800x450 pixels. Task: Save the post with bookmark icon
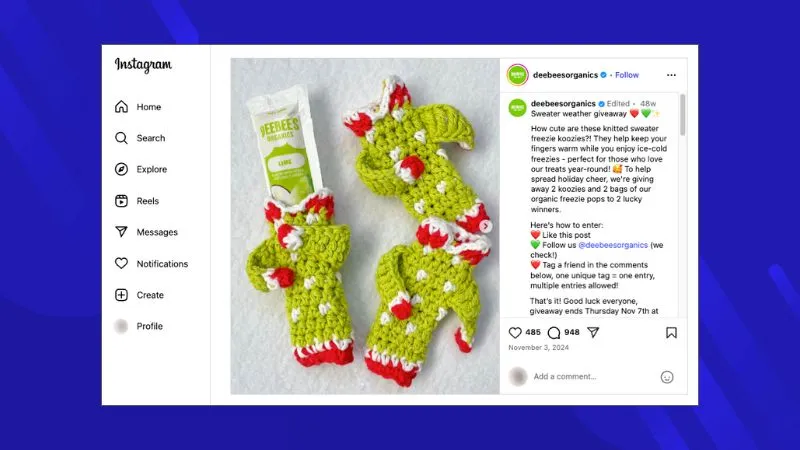[671, 333]
